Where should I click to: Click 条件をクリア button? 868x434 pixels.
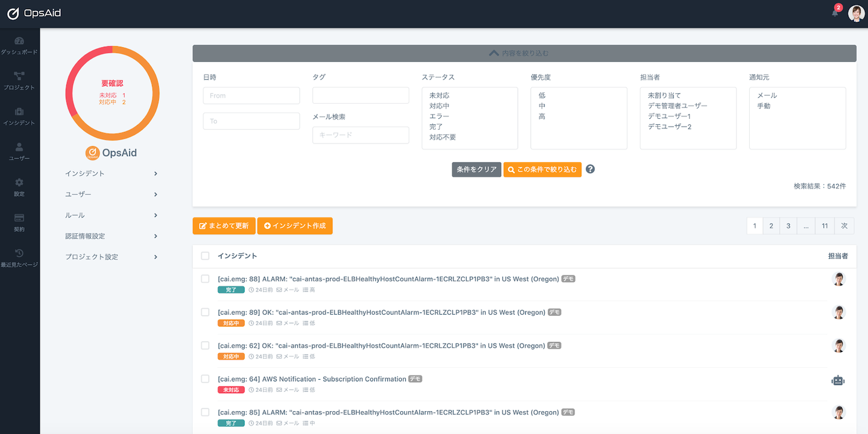[x=476, y=169]
